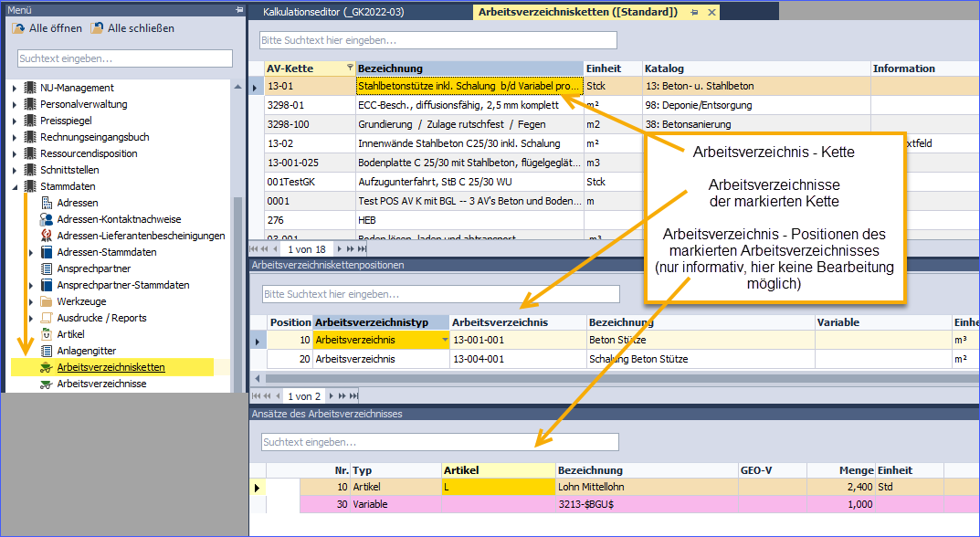The width and height of the screenshot is (980, 537).
Task: Expand the NU-Management tree node
Action: [x=15, y=88]
